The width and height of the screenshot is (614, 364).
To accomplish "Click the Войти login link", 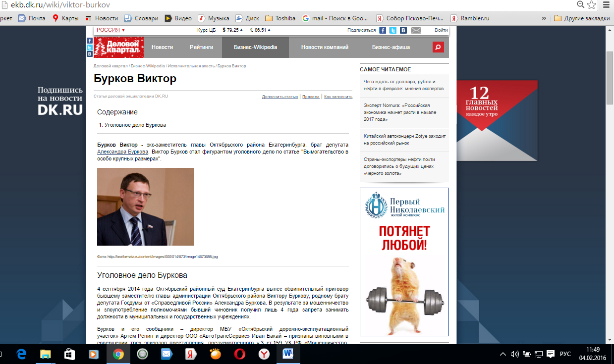I will point(441,30).
